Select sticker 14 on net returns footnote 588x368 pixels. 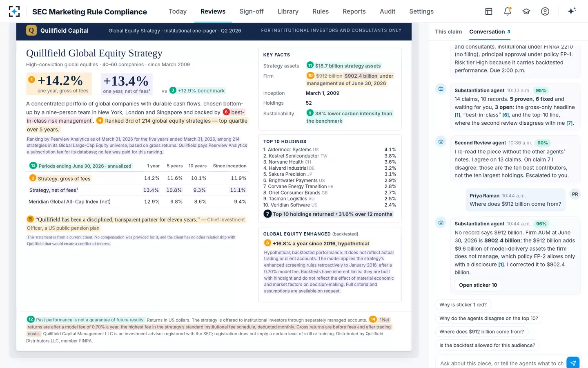373,319
